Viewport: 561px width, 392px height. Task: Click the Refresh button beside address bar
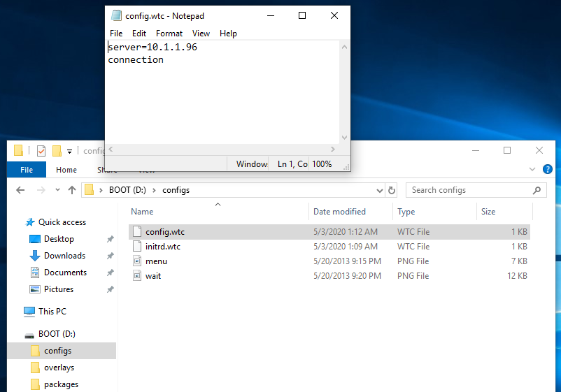[392, 190]
